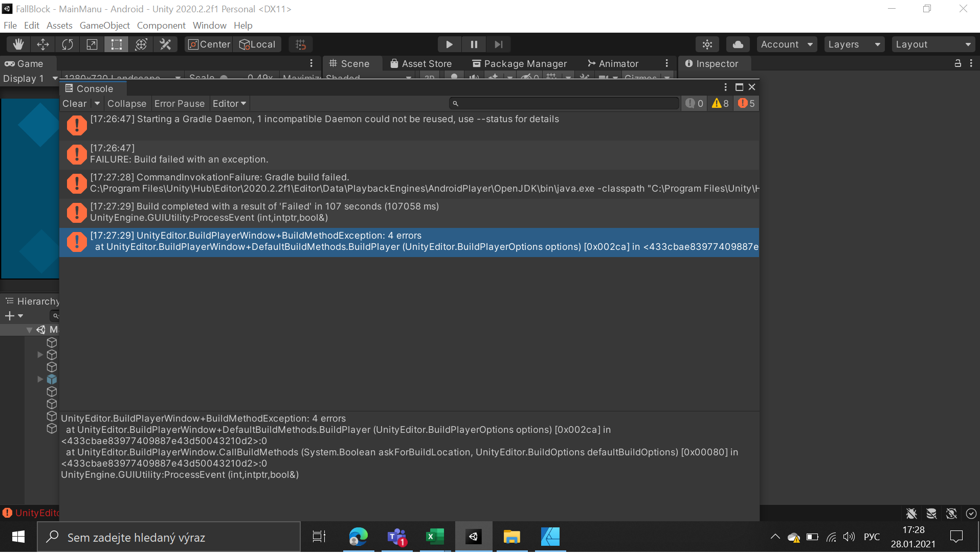Click the Hierarchy add object plus
Image resolution: width=980 pixels, height=556 pixels.
click(x=9, y=316)
